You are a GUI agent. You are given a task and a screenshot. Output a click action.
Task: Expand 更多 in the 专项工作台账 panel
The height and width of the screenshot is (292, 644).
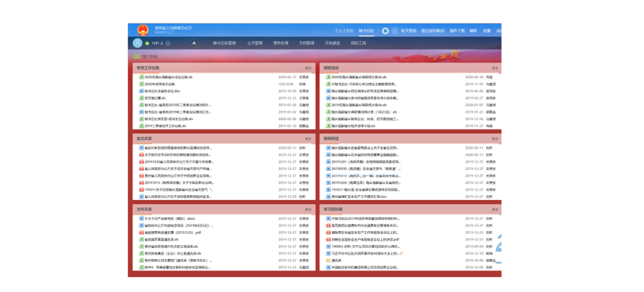tap(308, 68)
